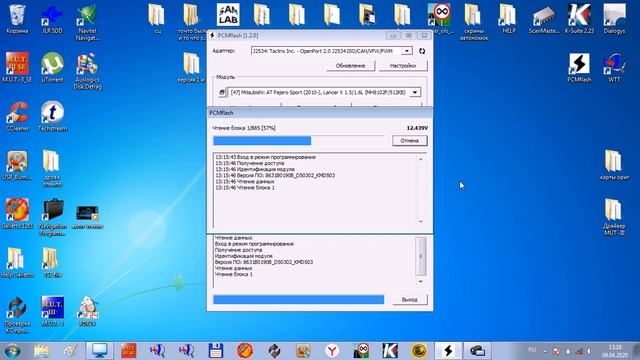Open the SAM LAB desktop icon
The width and height of the screenshot is (640, 360).
(228, 15)
